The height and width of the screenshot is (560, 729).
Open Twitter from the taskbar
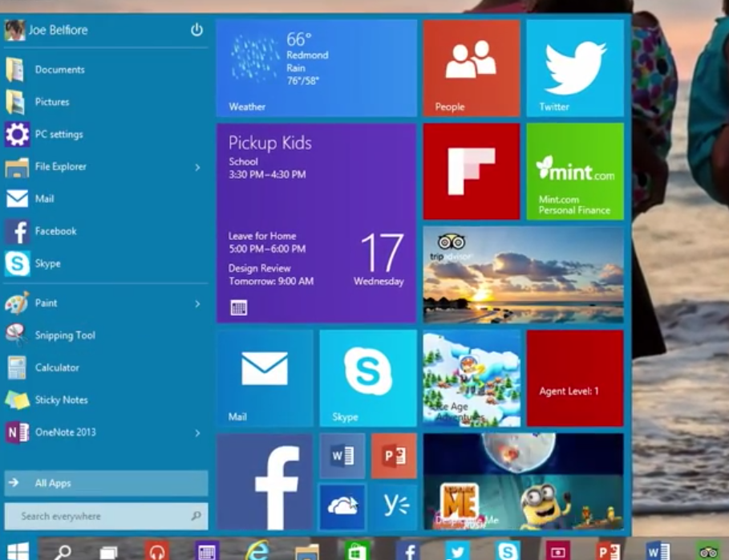(x=457, y=552)
